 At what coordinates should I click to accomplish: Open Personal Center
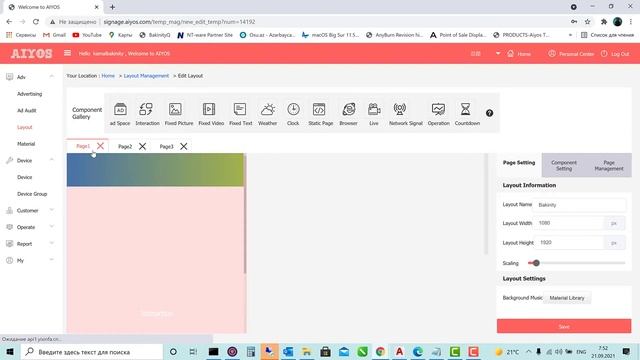(571, 54)
